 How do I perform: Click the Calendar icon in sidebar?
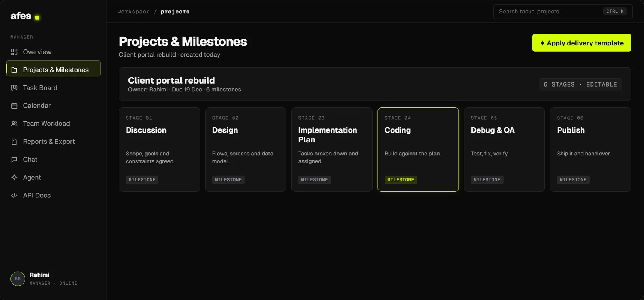coord(14,106)
